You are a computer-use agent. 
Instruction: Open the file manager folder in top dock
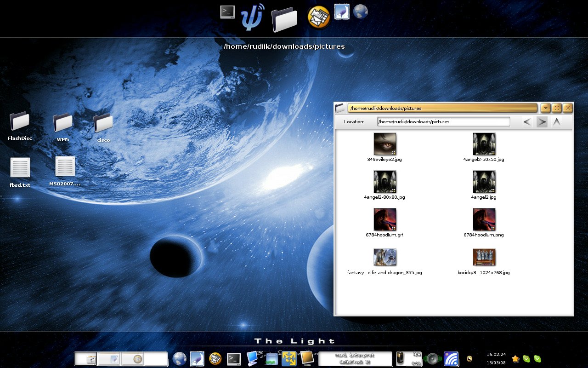pyautogui.click(x=284, y=19)
